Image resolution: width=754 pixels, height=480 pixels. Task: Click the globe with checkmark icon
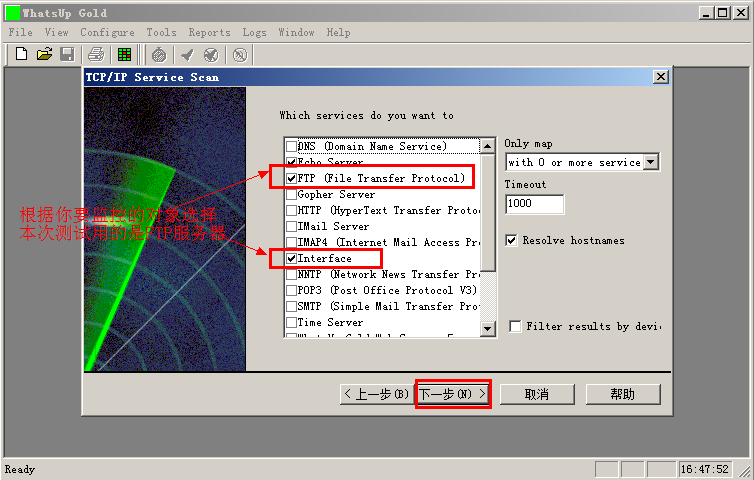tap(211, 55)
